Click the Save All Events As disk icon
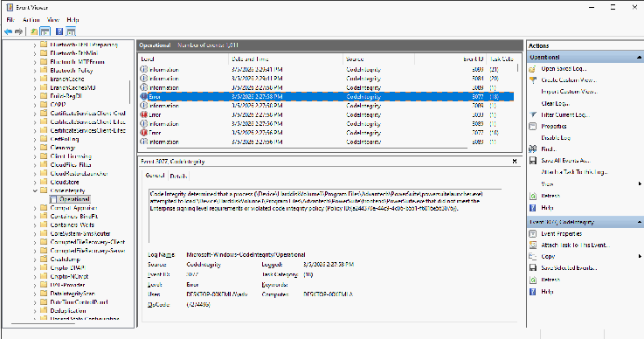Screen dimensions: 644x339 click(x=533, y=161)
